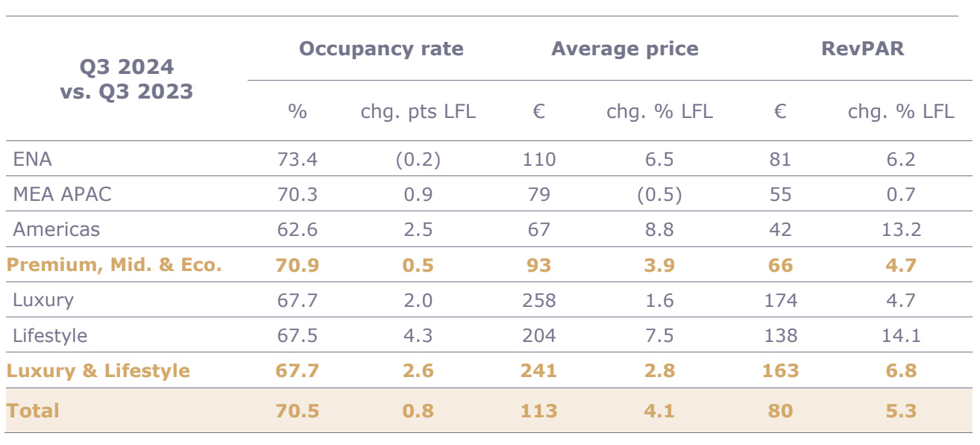Select Lifestyle RevPAR change 14.1
This screenshot has height=445, width=980.
(x=900, y=335)
